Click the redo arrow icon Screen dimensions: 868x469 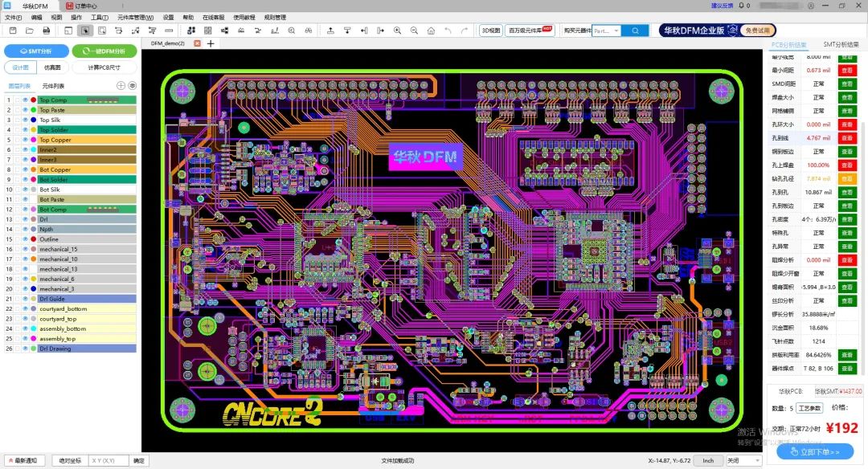(465, 31)
